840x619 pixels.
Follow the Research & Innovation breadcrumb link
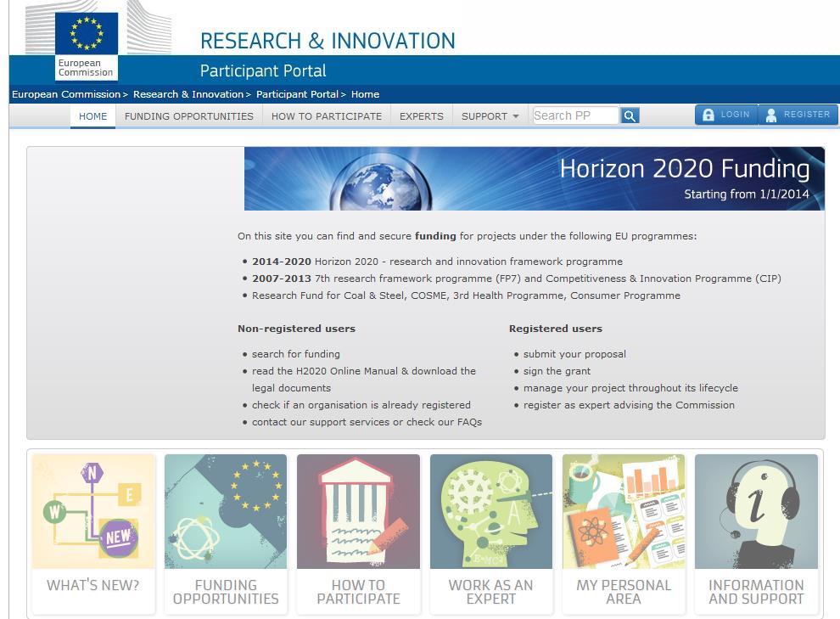point(188,94)
